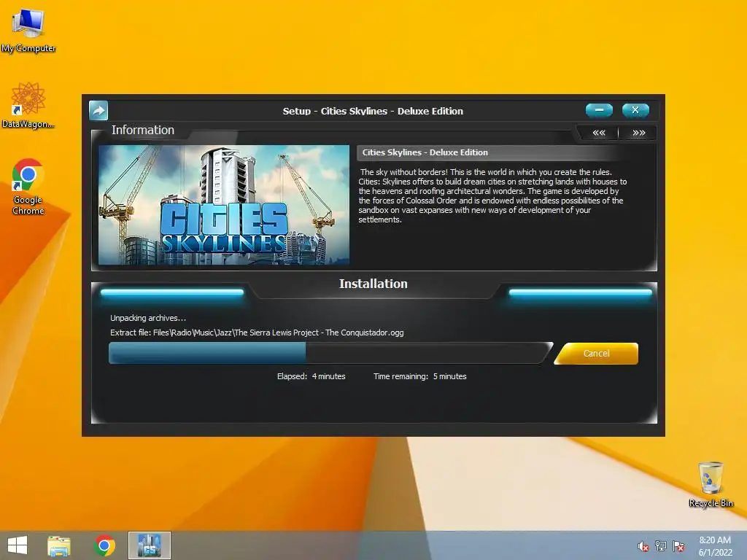Go to the previous information slide
The image size is (747, 560).
tap(599, 133)
